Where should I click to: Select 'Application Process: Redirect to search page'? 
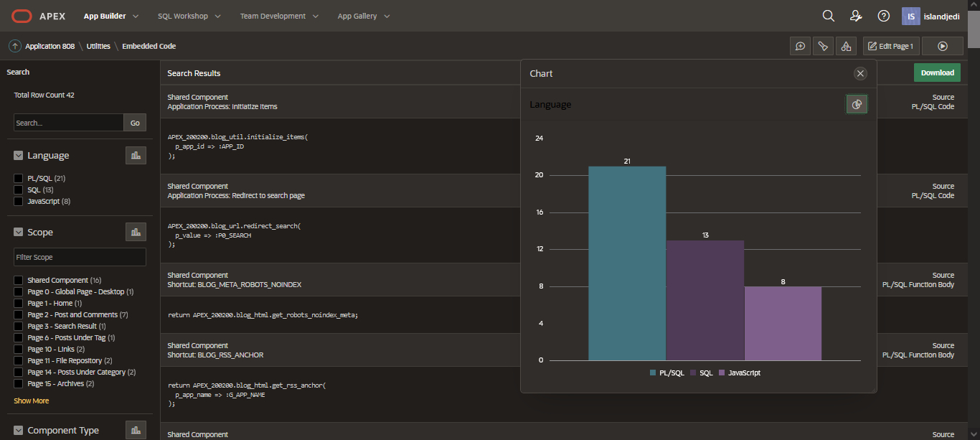pos(236,195)
